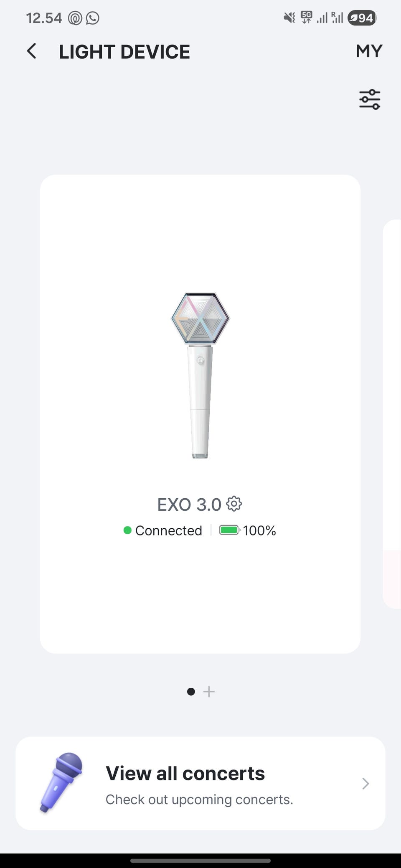Open EXO 3.0 gear settings

click(234, 504)
